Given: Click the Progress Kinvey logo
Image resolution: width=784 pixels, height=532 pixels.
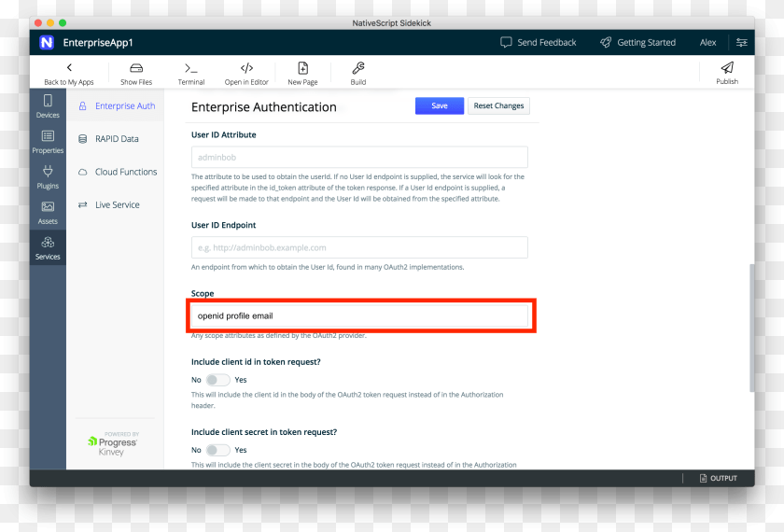Looking at the screenshot, I should [113, 444].
